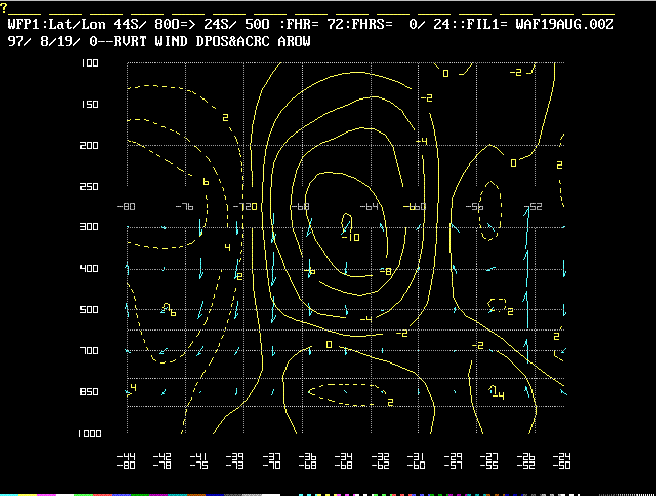This screenshot has height=496, width=656.
Task: Click the '-41' latitude label on bottom axis
Action: [x=199, y=456]
